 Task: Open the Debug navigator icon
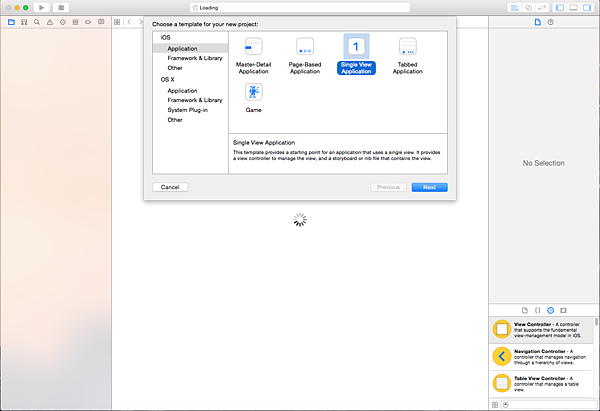coord(75,22)
